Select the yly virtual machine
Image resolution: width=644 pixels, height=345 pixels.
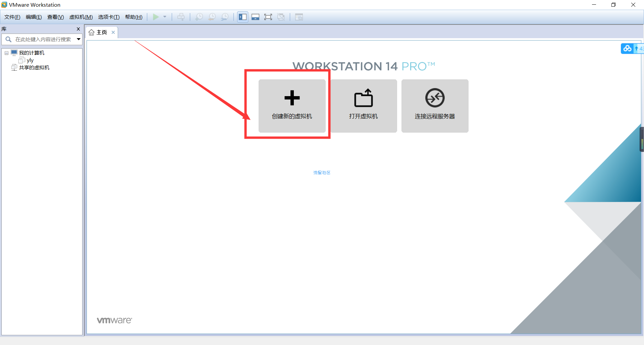30,60
